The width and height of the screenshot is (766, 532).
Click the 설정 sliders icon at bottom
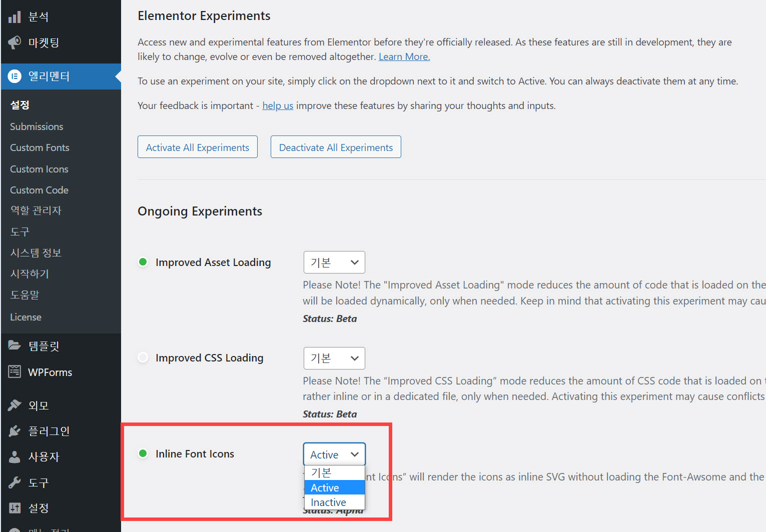coord(15,508)
